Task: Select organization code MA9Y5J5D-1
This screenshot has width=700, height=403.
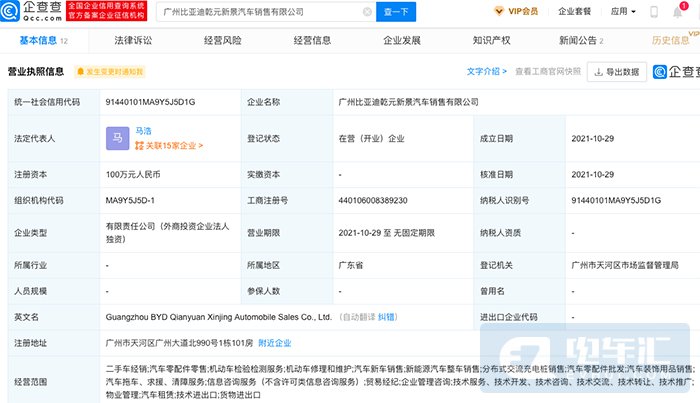Action: [130, 200]
